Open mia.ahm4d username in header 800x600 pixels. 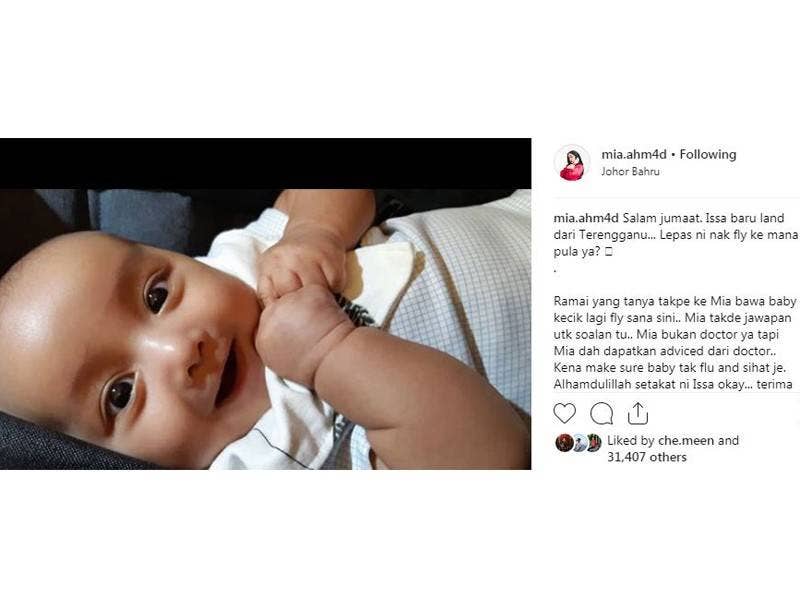[634, 155]
